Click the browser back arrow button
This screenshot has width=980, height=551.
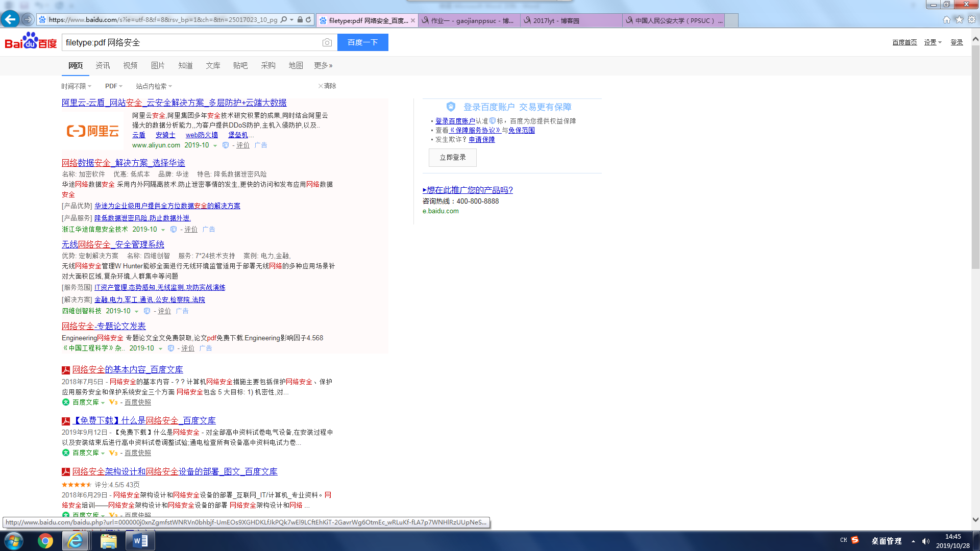(10, 19)
